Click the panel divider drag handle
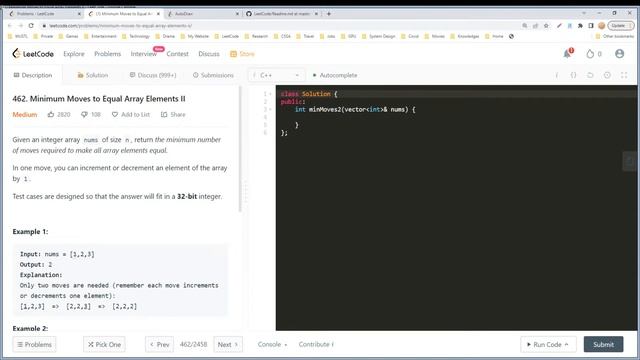This screenshot has width=640, height=360. coord(246,192)
